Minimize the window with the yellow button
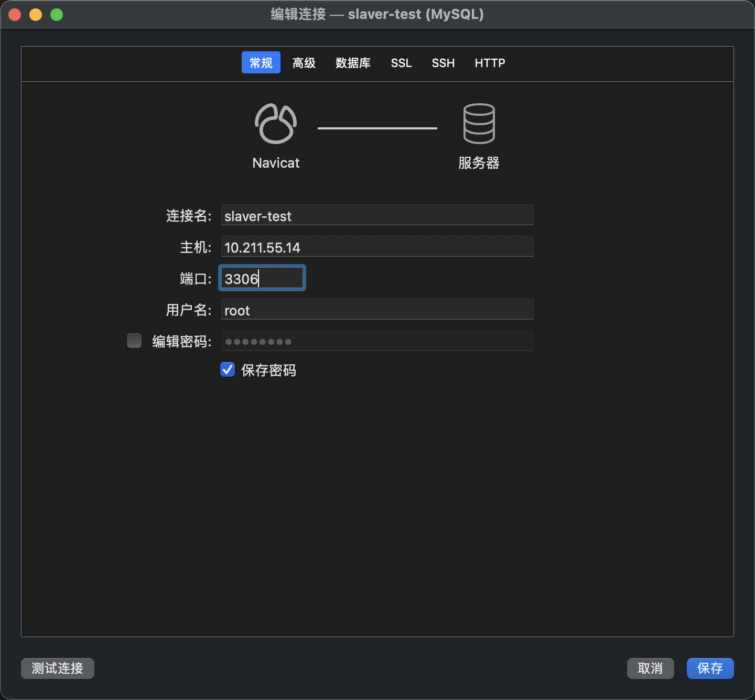 [36, 15]
